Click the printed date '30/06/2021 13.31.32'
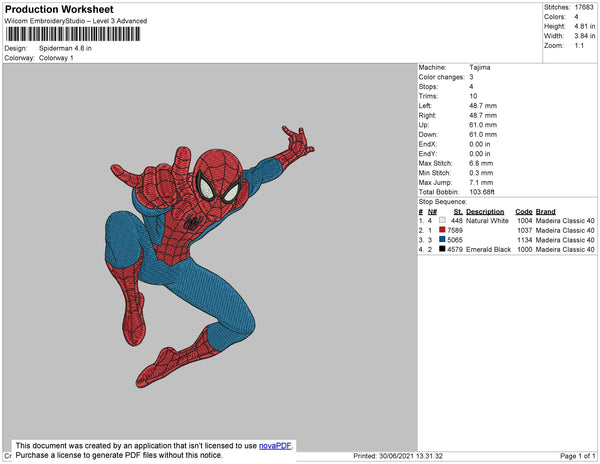 (x=411, y=456)
